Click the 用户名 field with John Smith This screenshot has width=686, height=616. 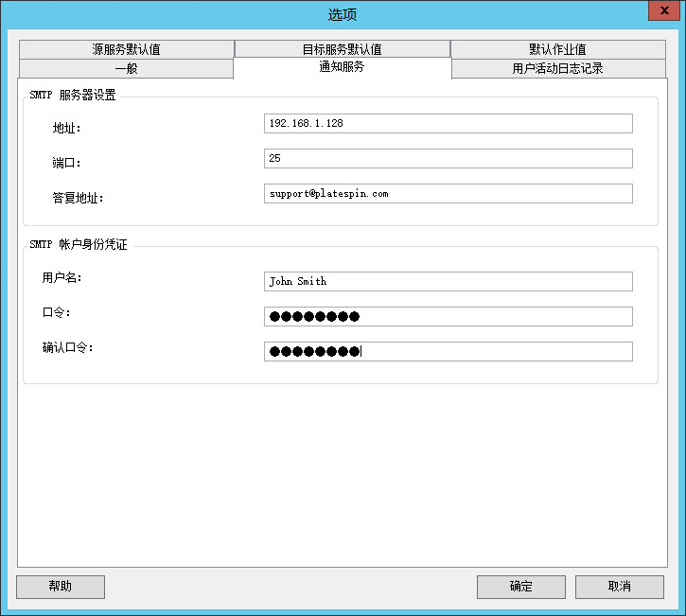(x=448, y=281)
